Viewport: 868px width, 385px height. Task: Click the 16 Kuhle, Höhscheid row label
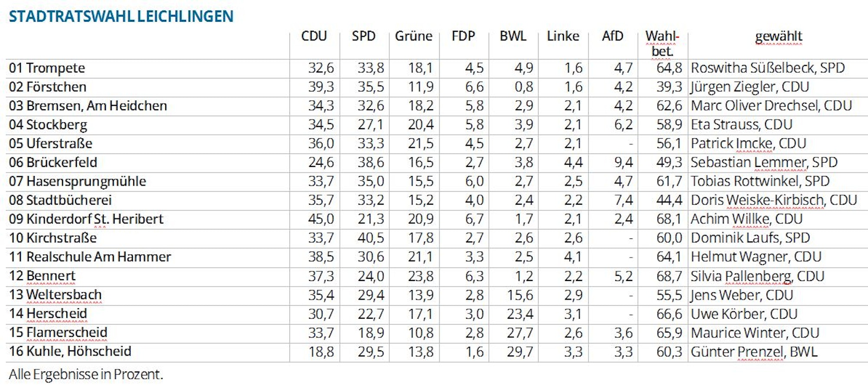click(70, 351)
